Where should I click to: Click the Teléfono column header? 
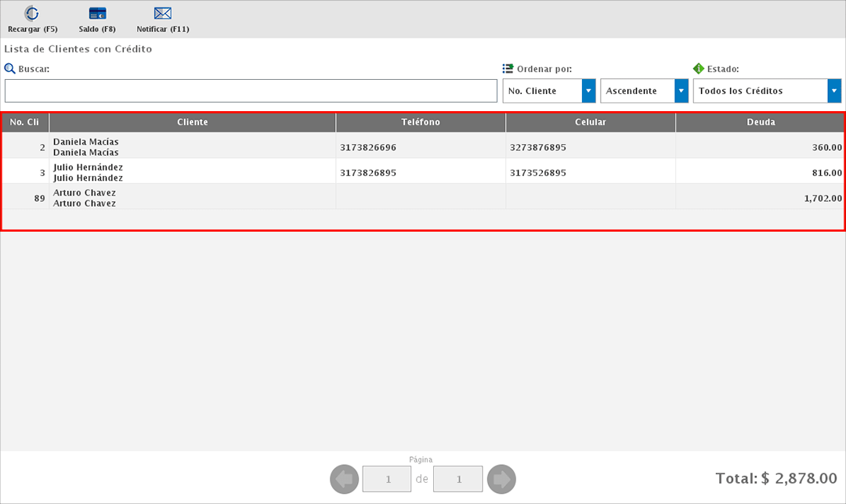(421, 122)
